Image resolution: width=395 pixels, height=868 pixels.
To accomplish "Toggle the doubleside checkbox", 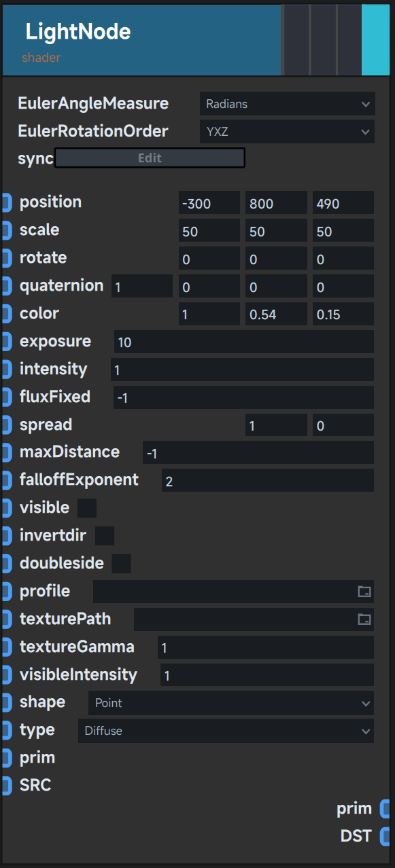I will [122, 564].
